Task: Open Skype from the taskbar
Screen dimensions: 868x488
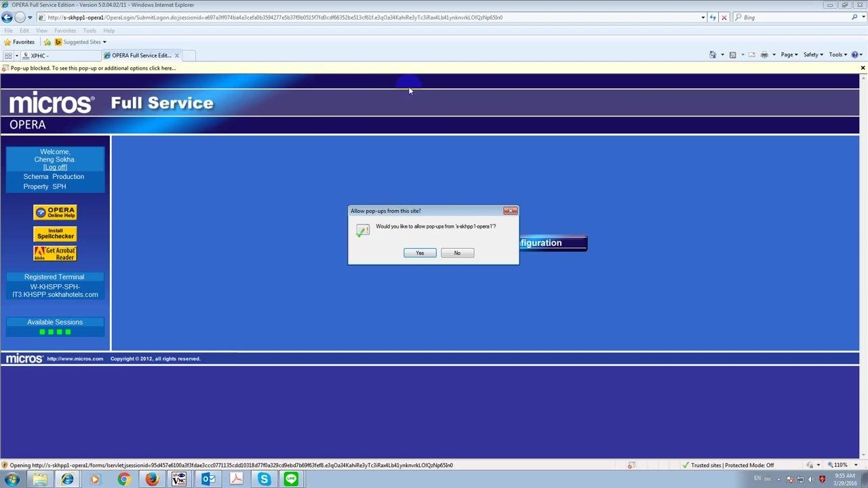Action: 264,479
